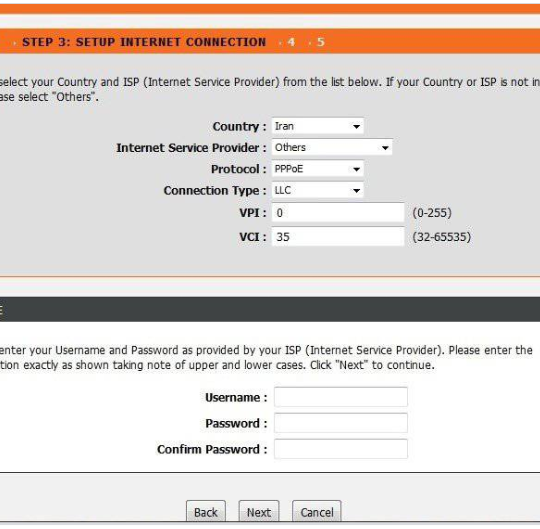Open the Country dropdown showing Iran
Screen dimensions: 540x529
click(x=317, y=126)
